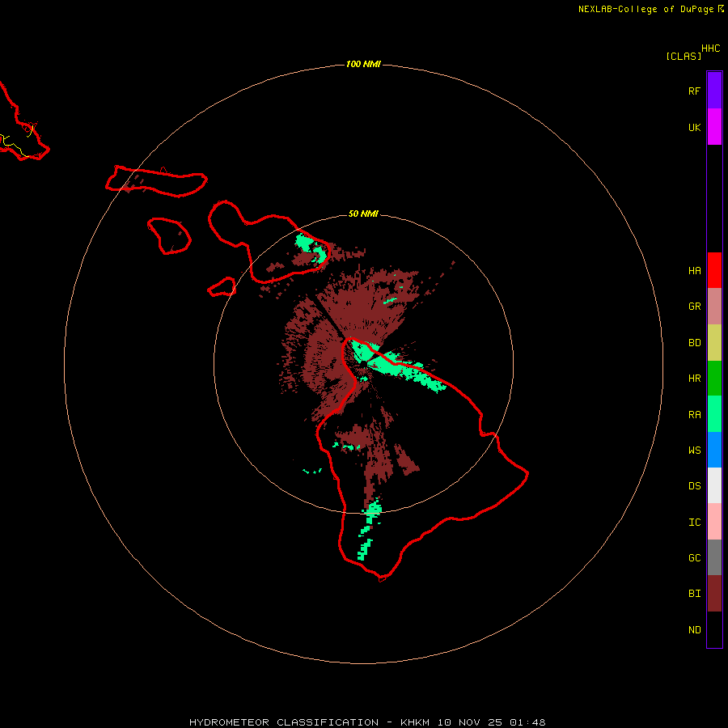Viewport: 728px width, 728px height.
Task: Click the white DS legend swatch
Action: click(x=714, y=485)
